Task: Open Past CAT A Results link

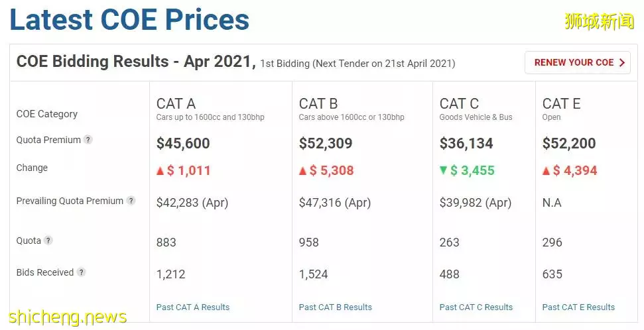Action: point(192,307)
